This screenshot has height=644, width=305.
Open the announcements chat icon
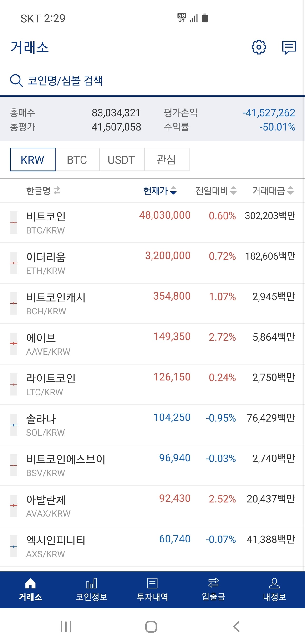[x=289, y=47]
